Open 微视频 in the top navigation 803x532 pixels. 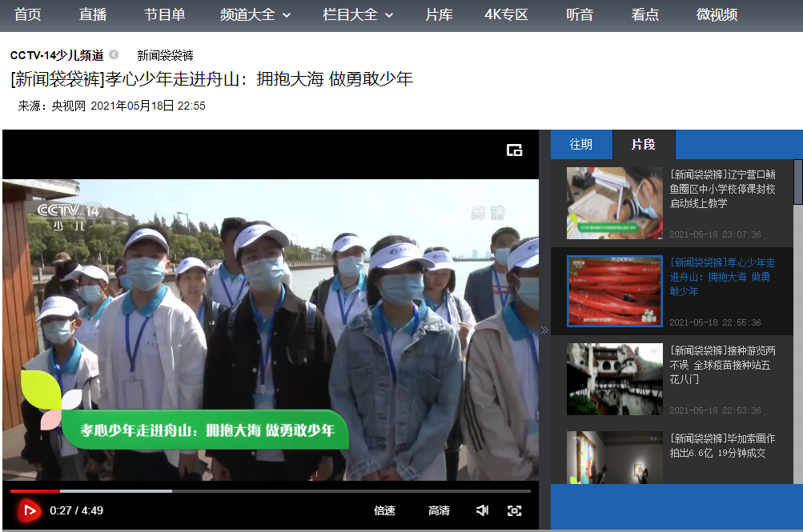tap(717, 15)
